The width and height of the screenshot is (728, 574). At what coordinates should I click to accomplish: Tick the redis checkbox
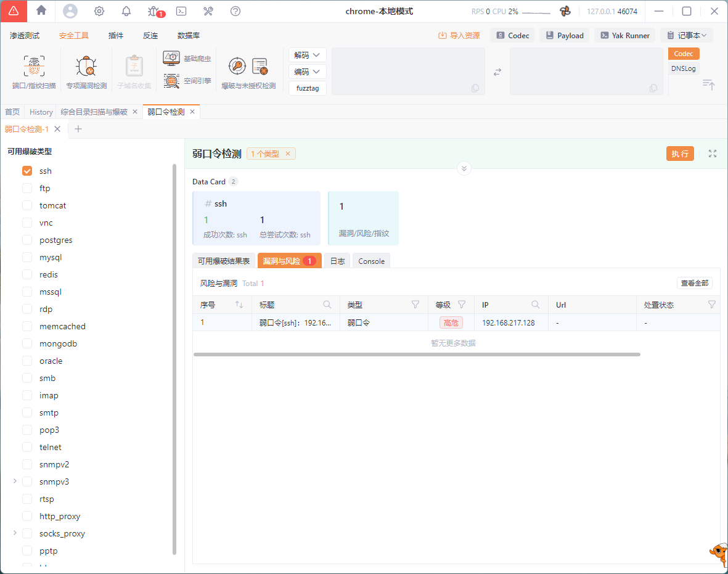coord(27,274)
